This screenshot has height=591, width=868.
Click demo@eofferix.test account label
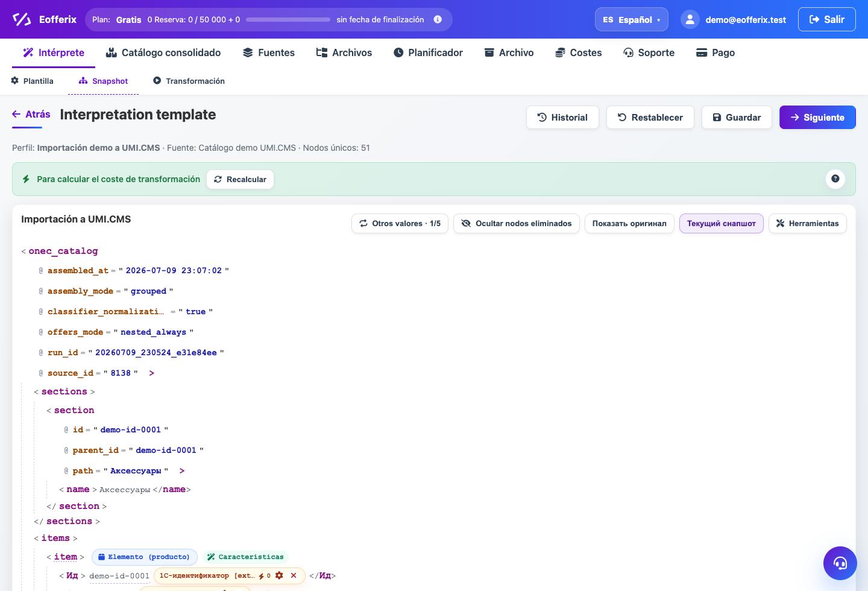746,19
